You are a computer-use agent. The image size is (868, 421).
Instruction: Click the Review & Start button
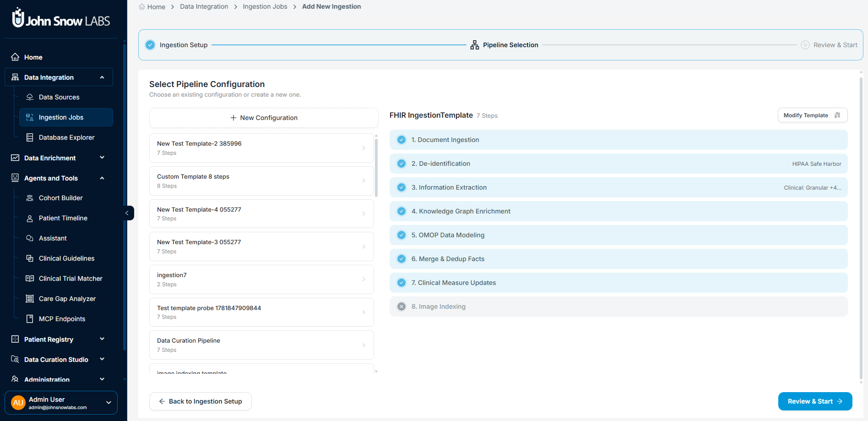point(815,401)
